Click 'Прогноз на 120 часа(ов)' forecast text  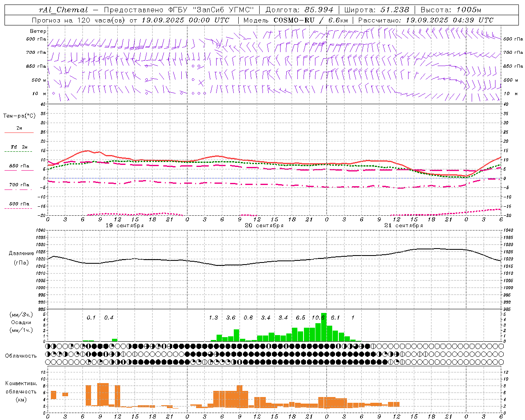[79, 20]
